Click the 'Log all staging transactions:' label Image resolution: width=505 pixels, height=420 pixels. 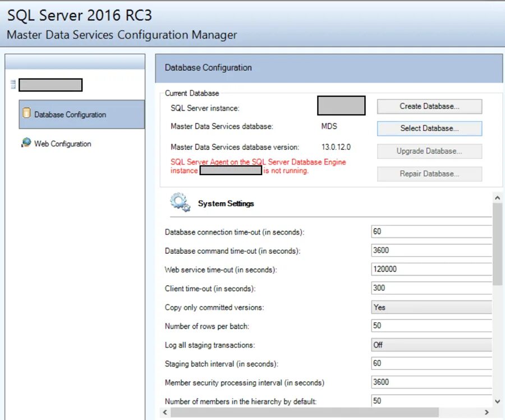(210, 345)
